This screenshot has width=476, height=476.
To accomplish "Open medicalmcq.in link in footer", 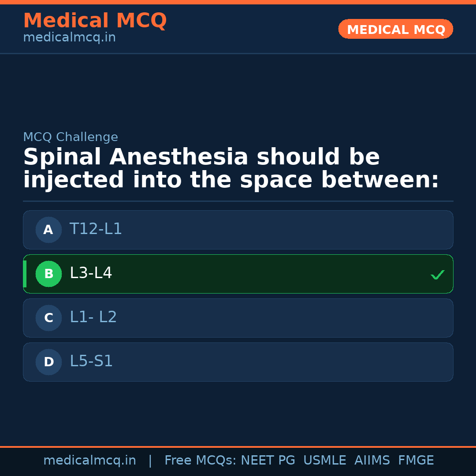I will point(89,461).
